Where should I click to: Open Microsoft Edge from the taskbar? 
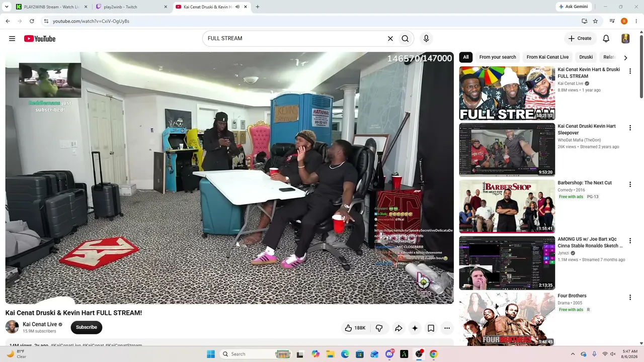pos(345,354)
